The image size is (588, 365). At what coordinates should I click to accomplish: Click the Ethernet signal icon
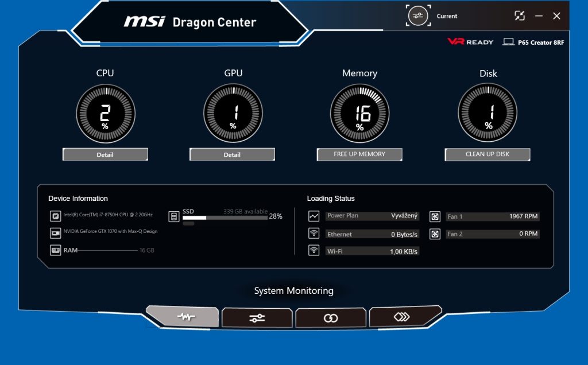[314, 234]
